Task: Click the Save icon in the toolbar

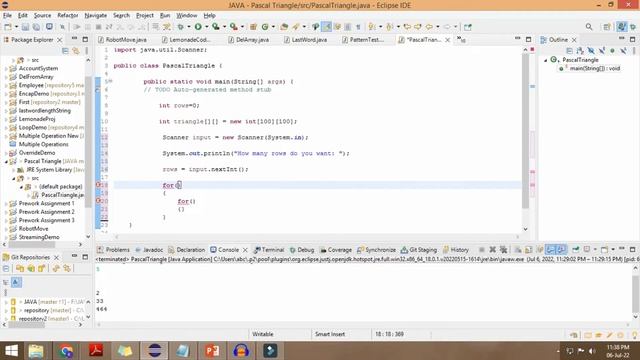Action: tap(25, 27)
